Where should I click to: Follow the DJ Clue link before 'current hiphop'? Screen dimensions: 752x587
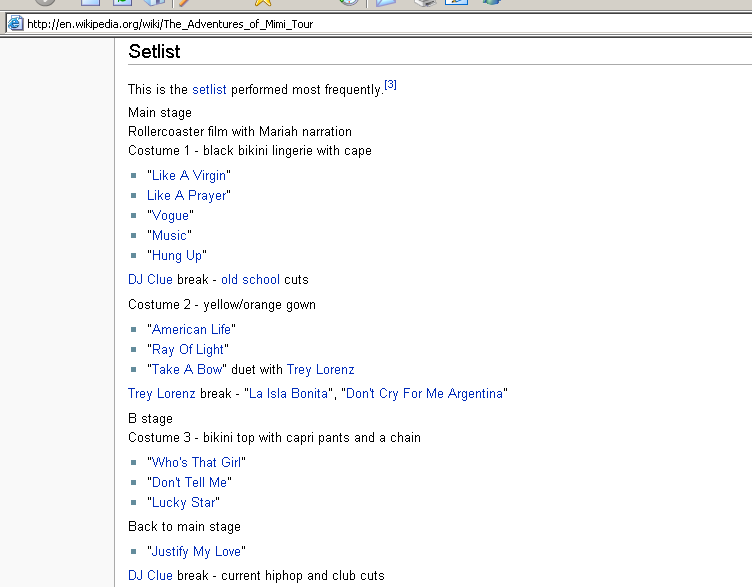point(150,575)
